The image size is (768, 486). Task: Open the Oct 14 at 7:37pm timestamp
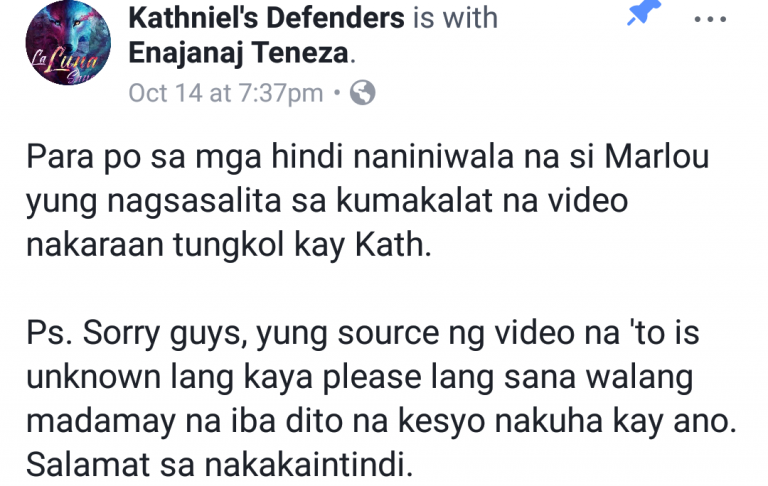pyautogui.click(x=226, y=93)
